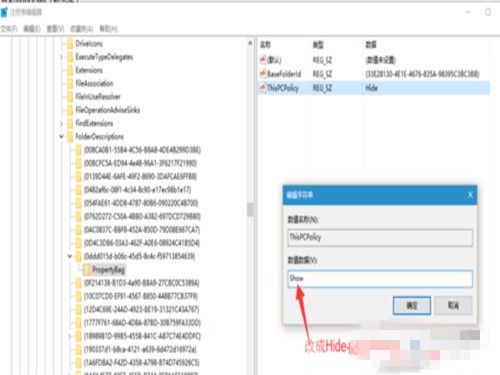Open the 收藏夹(A) favorites menu

click(82, 29)
